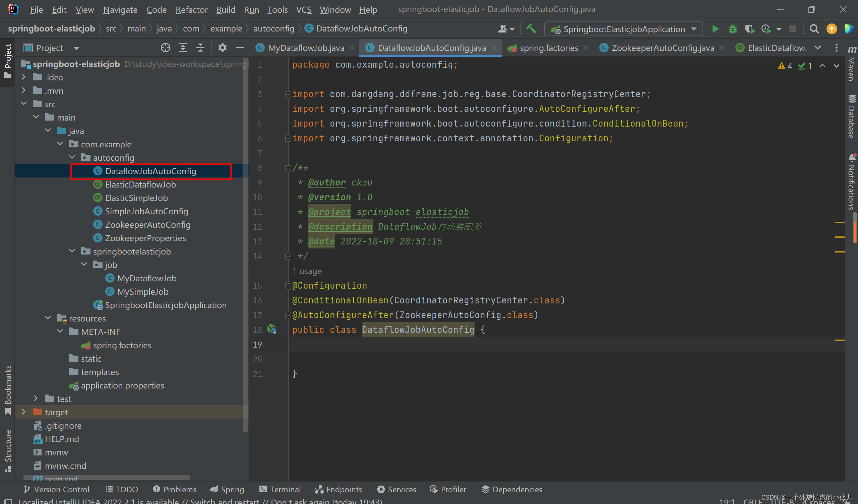Viewport: 858px width, 504px height.
Task: Click the Spring bean gutter icon on line 18
Action: pos(272,330)
